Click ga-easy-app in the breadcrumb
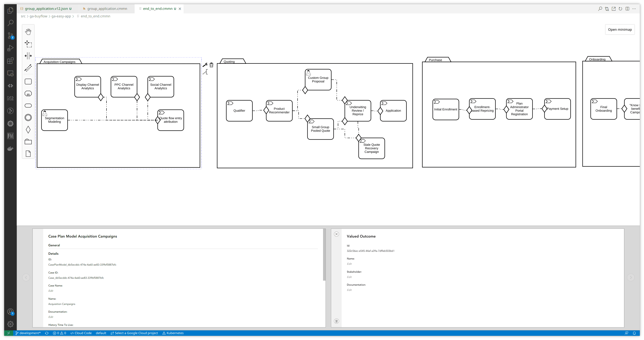The image size is (644, 340). coord(61,16)
